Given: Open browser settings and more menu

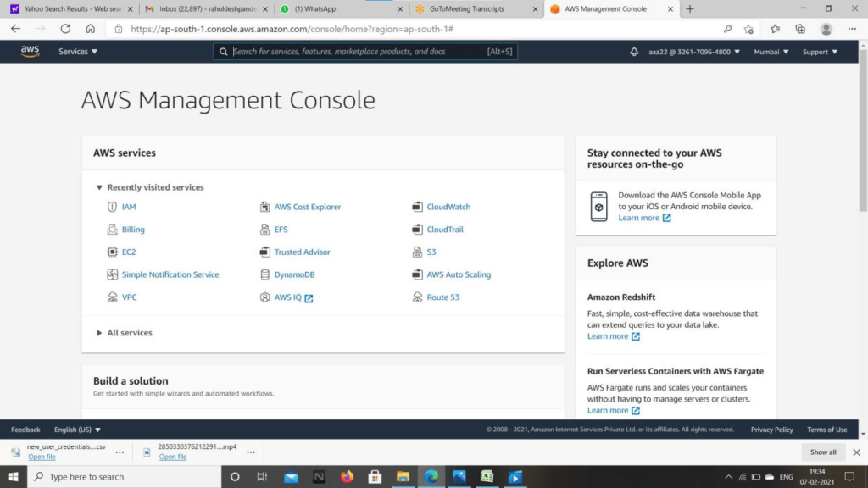Looking at the screenshot, I should pyautogui.click(x=852, y=29).
